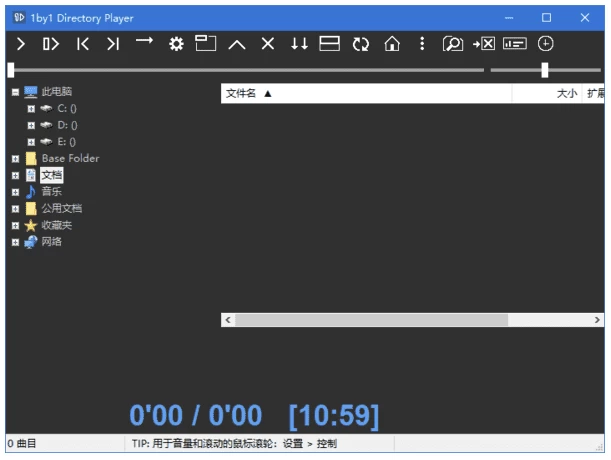Viewport: 611px width, 460px height.
Task: Expand the C: drive node
Action: point(31,108)
